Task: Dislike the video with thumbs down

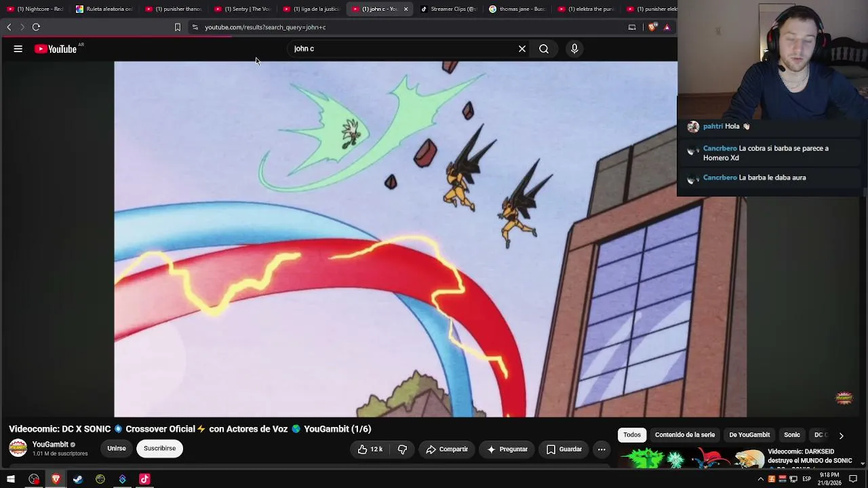Action: (402, 449)
